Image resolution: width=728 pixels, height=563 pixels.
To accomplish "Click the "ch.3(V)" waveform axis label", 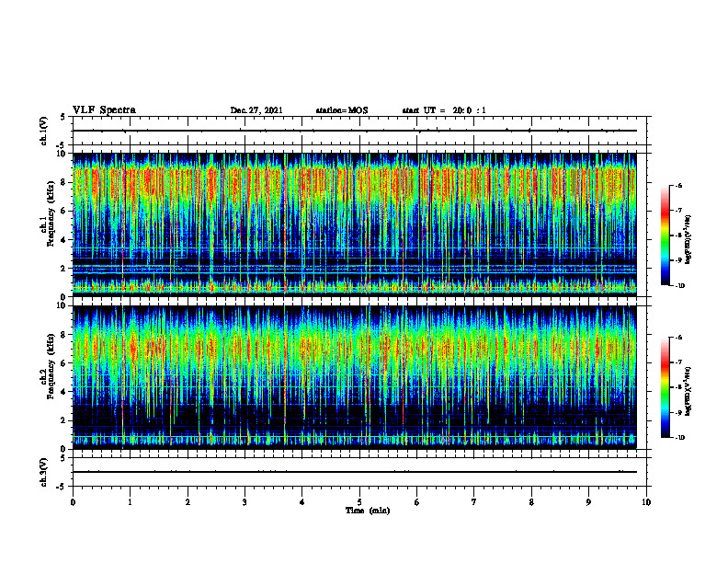I will 44,472.
